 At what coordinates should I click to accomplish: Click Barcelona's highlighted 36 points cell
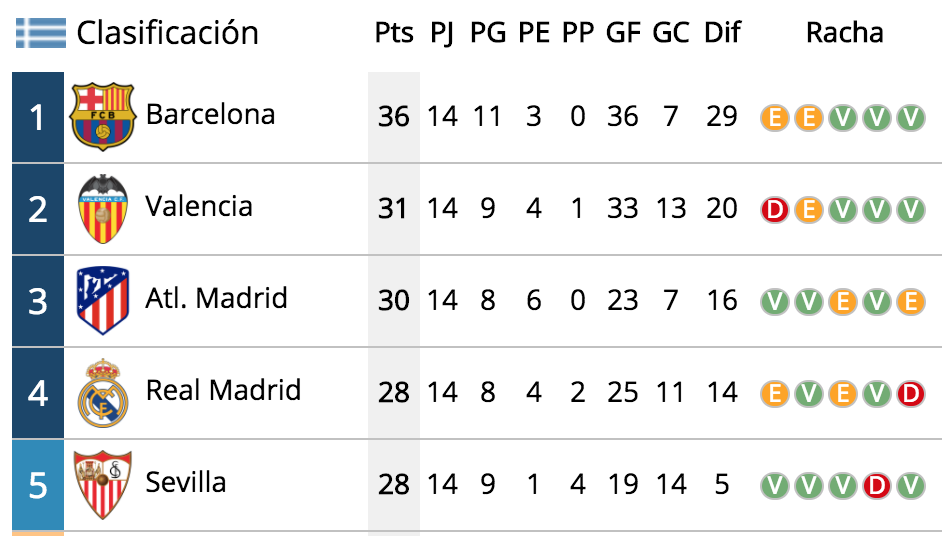(394, 117)
